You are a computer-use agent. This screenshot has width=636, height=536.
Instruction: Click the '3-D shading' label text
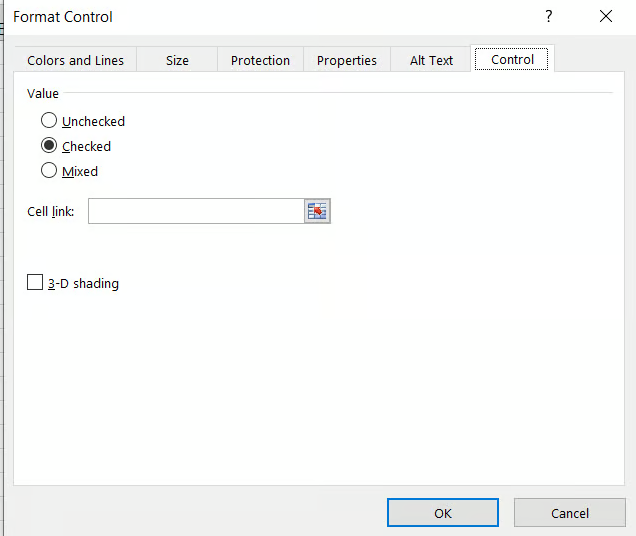coord(83,284)
